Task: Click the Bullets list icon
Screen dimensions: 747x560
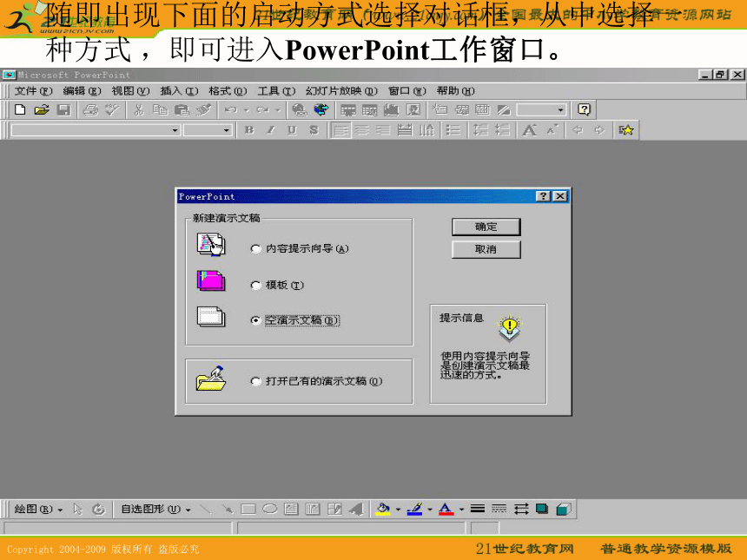Action: 453,130
